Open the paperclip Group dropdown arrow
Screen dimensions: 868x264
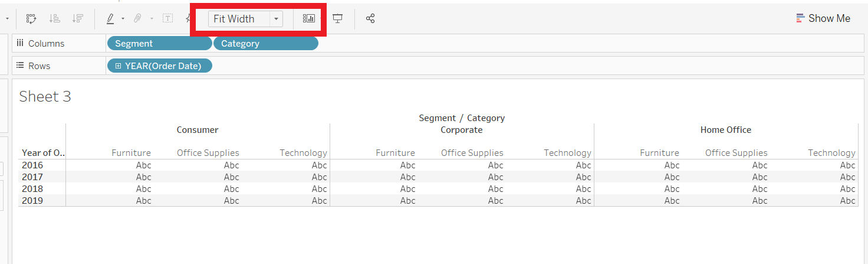151,18
